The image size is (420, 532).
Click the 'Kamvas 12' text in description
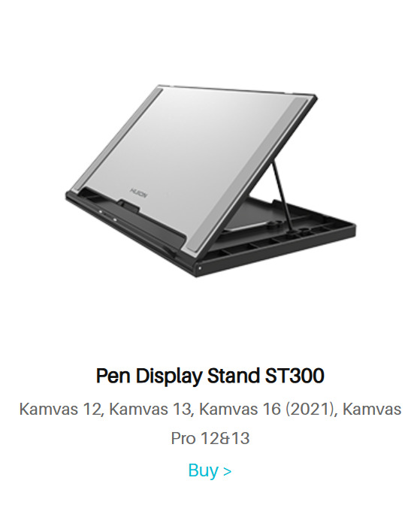click(60, 409)
